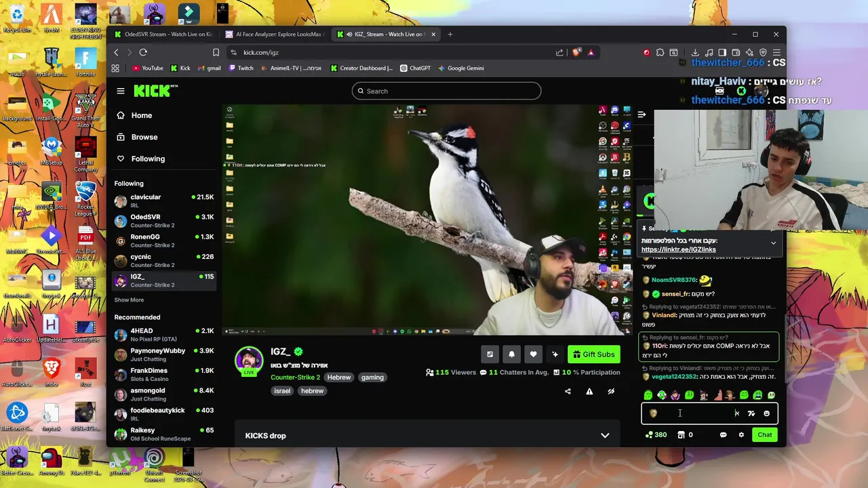Open channel points balance showing 380

pos(656,434)
